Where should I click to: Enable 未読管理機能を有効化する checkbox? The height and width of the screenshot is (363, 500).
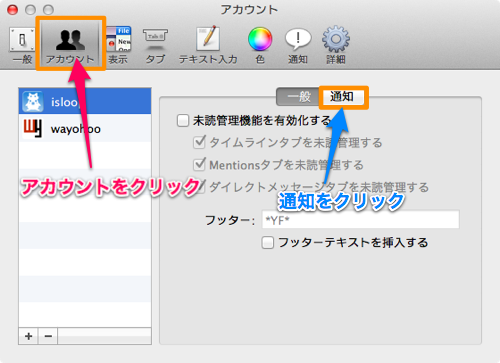[183, 120]
